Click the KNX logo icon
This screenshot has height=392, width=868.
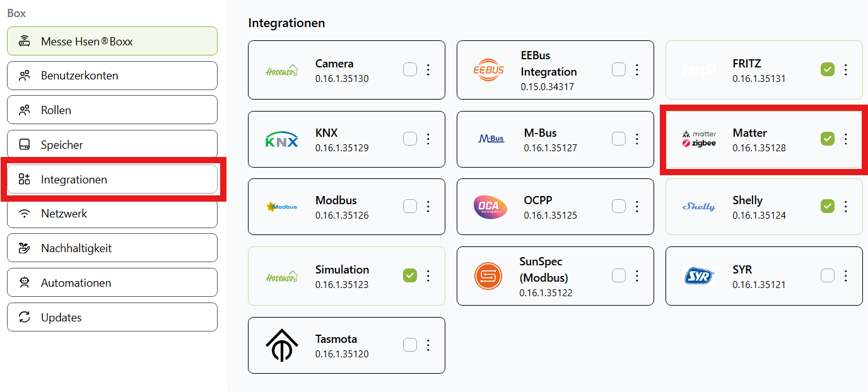(x=281, y=140)
